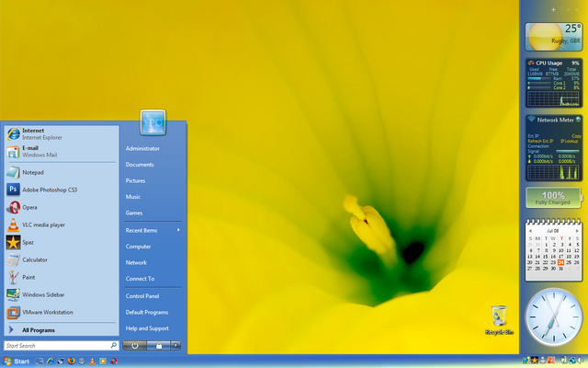Open Documents from the Start menu

coord(140,165)
